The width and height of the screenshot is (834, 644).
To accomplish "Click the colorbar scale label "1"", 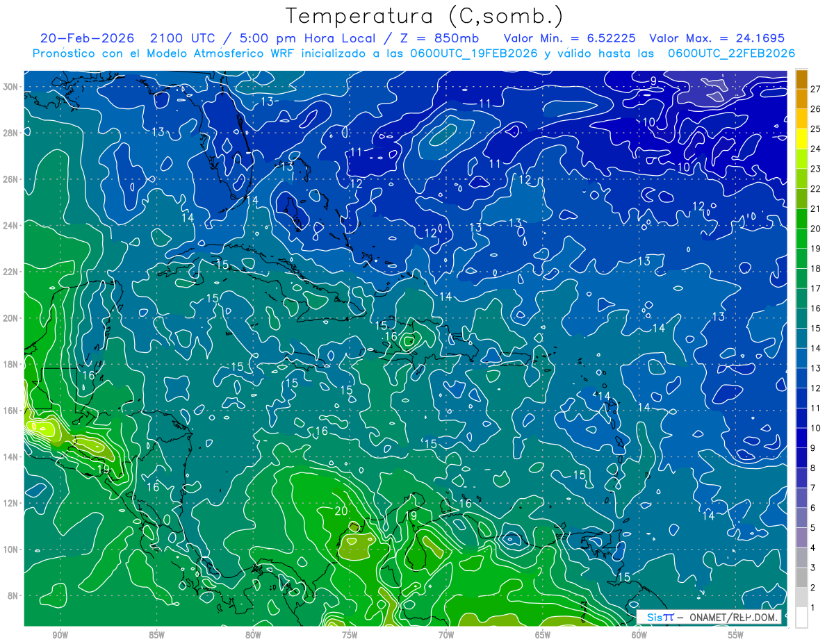I will click(813, 608).
